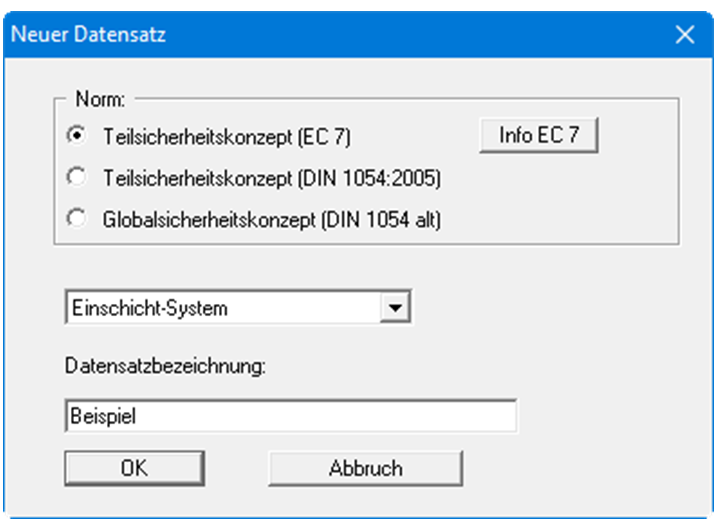
Task: Click empty space right of 'Beispiel' in field
Action: tap(350, 416)
